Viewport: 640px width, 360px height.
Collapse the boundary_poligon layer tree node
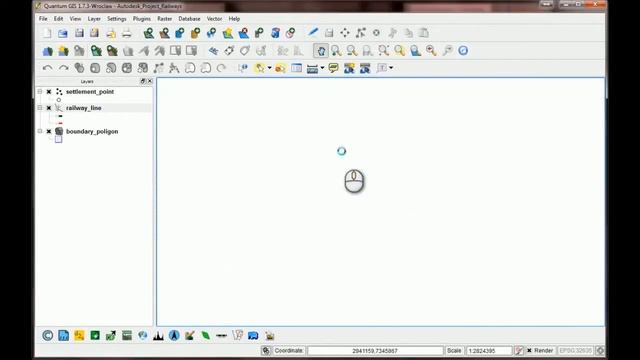pos(40,131)
